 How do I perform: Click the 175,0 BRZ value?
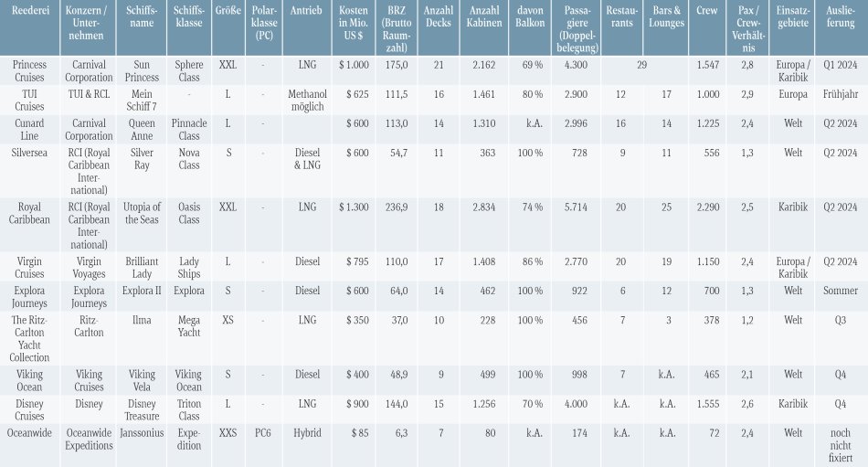pos(397,65)
